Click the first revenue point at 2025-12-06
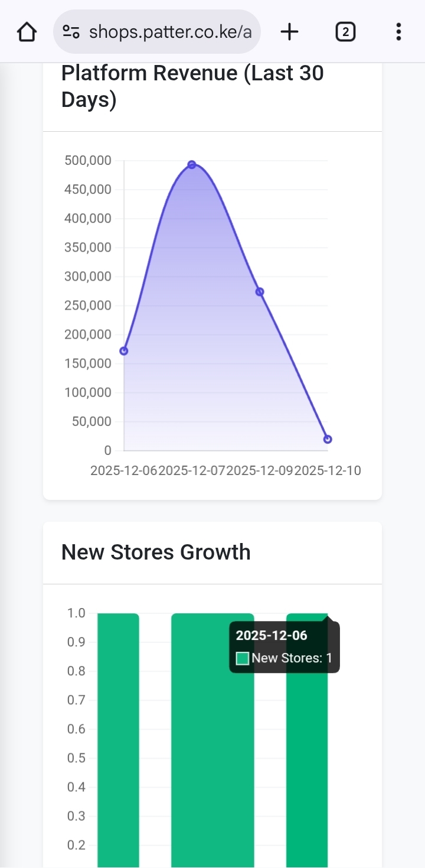The width and height of the screenshot is (425, 868). pos(124,351)
